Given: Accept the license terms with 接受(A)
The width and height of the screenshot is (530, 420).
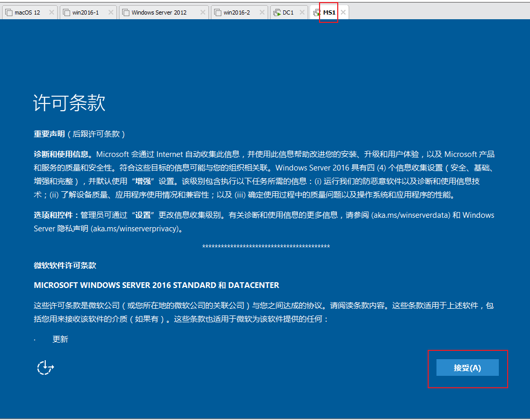Looking at the screenshot, I should [x=468, y=367].
